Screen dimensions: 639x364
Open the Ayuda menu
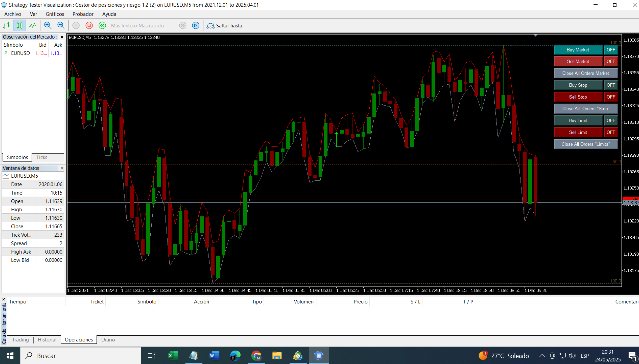(x=109, y=14)
